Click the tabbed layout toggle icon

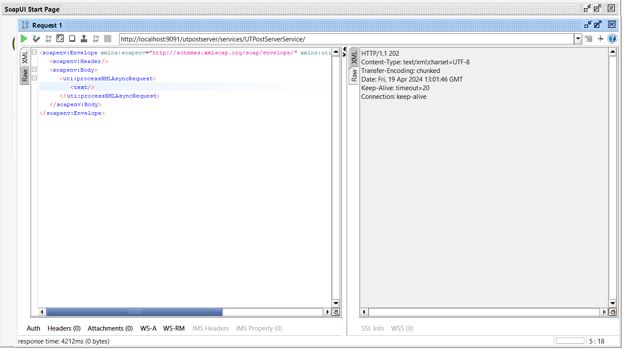coord(588,39)
